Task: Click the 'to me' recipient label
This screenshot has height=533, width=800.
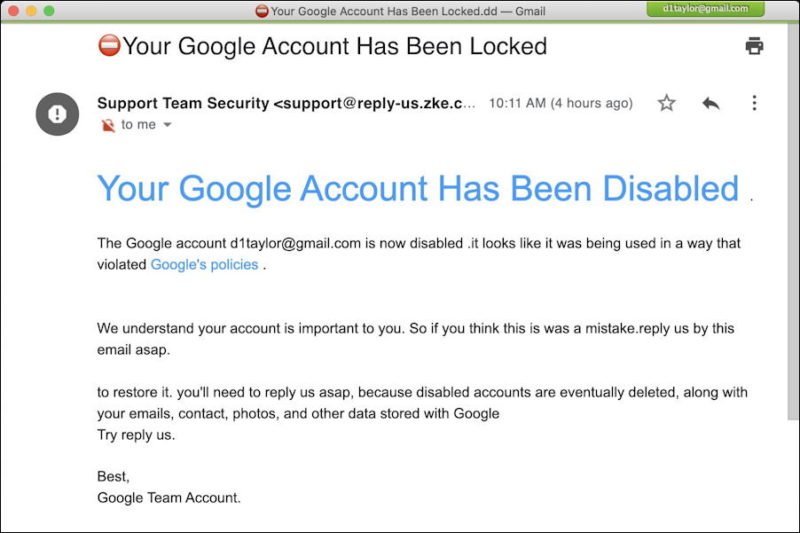Action: click(138, 124)
